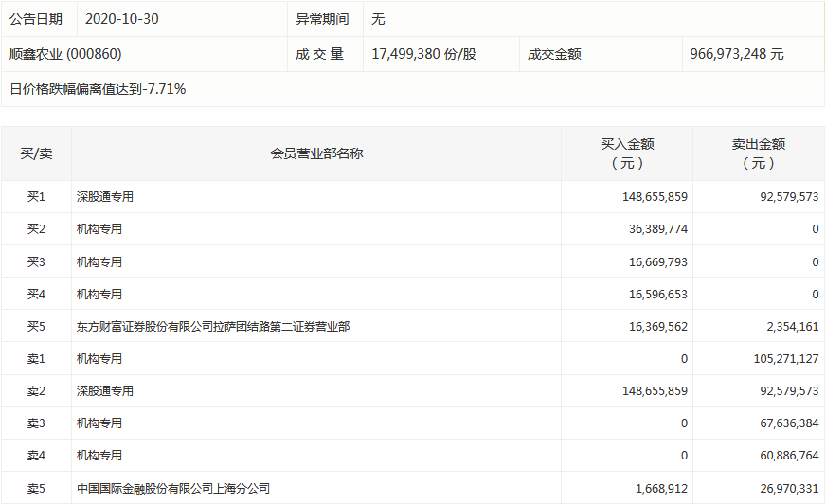This screenshot has width=826, height=504.
Task: Sort by the 卖出金额 column header
Action: (758, 153)
